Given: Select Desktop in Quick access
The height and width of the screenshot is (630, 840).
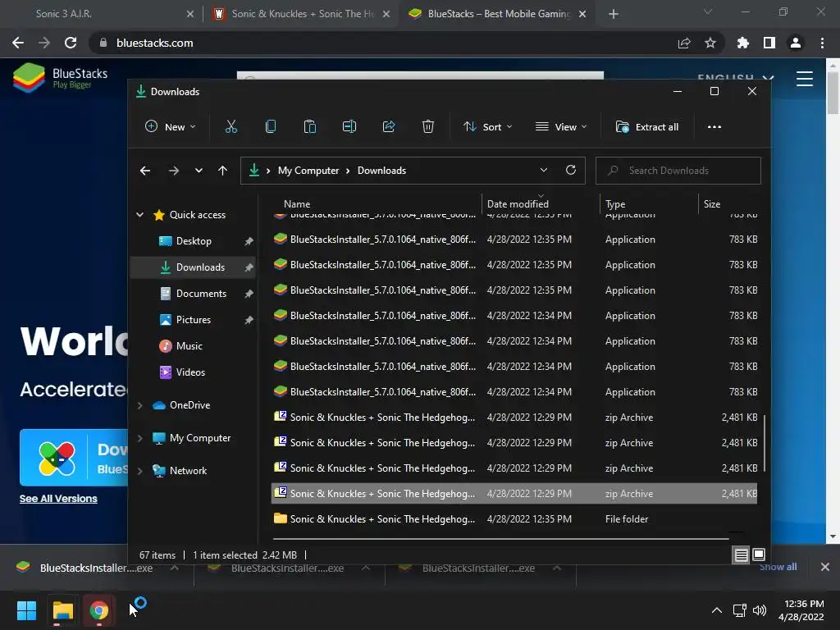Looking at the screenshot, I should pyautogui.click(x=194, y=241).
